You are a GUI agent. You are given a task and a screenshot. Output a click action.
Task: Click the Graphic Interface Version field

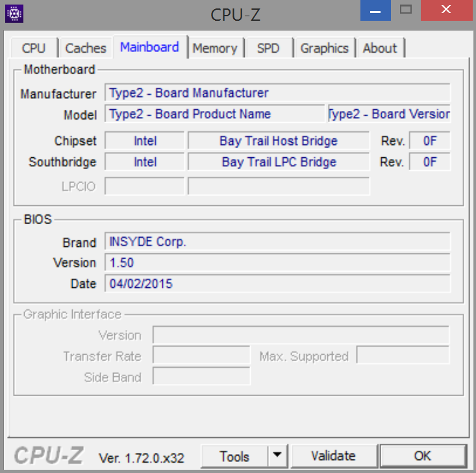(x=301, y=335)
